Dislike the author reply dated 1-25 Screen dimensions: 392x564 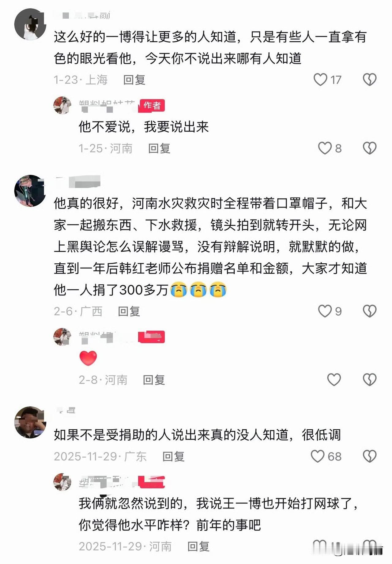pos(370,149)
